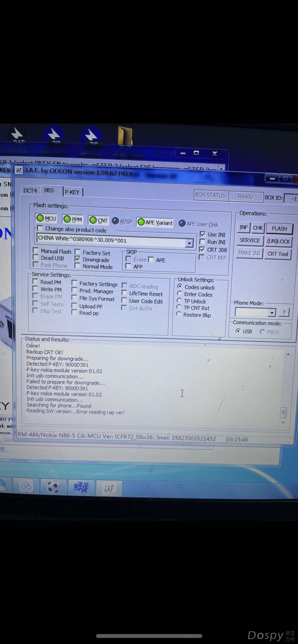
Task: Click the (UN)LOCK button
Action: 278,241
